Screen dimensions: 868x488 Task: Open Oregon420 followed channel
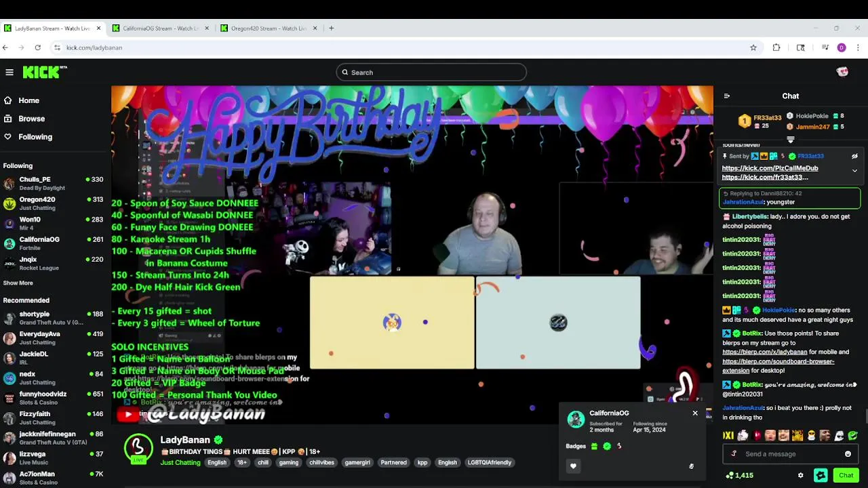tap(54, 203)
